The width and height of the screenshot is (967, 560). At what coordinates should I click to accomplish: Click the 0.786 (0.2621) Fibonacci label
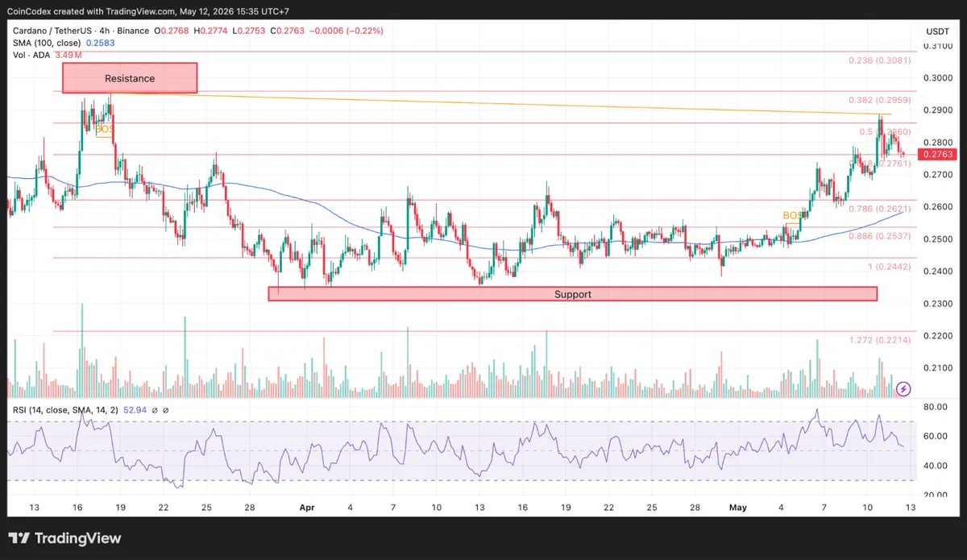880,209
